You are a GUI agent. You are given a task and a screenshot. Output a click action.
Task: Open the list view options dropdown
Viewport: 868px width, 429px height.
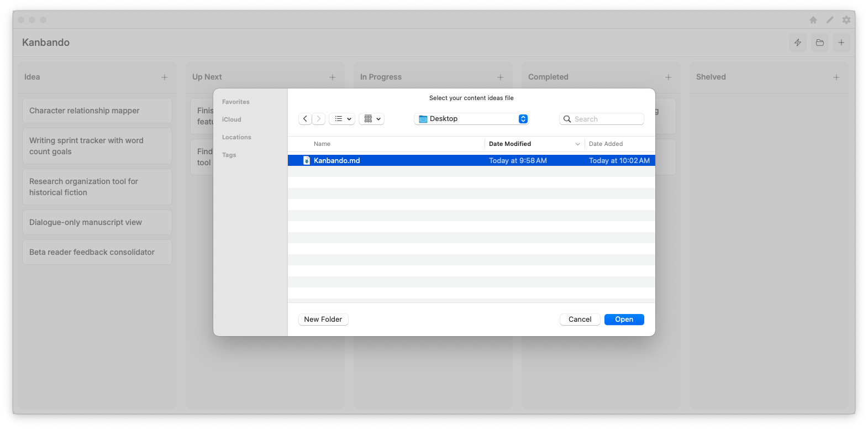[x=343, y=119]
